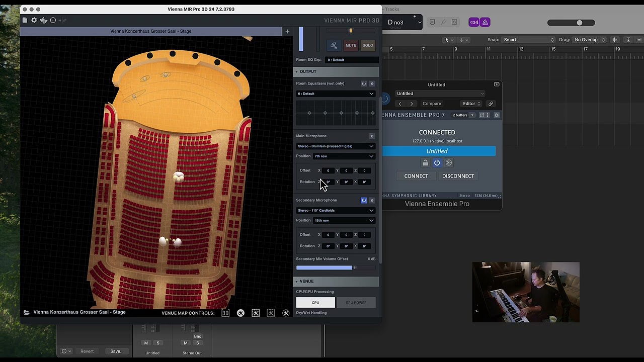Open the Room Equalizers preset dropdown
Screen dimensions: 644x362
tap(335, 94)
